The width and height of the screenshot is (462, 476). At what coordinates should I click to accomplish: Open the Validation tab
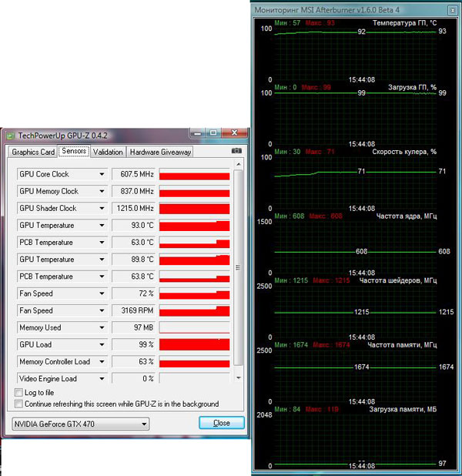coord(108,152)
